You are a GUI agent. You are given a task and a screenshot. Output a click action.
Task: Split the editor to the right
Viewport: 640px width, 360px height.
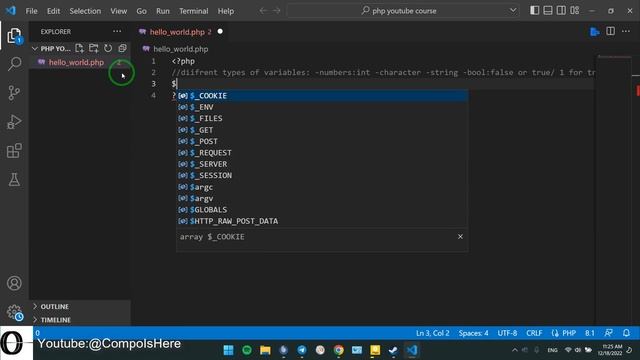click(611, 31)
